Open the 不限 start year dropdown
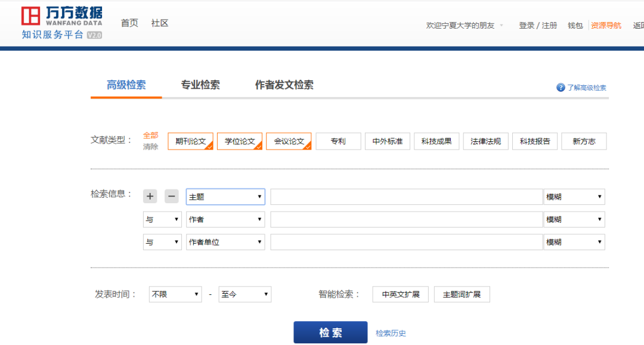This screenshot has height=345, width=644. [175, 294]
